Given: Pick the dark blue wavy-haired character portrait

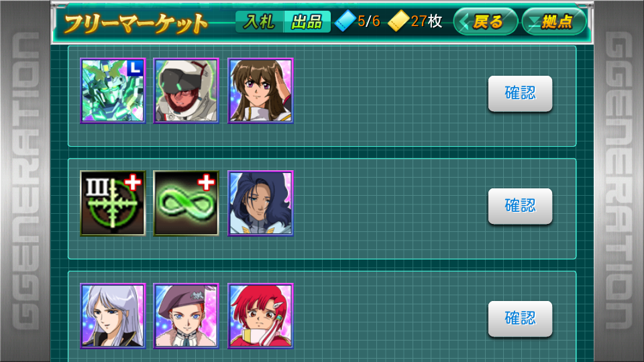Looking at the screenshot, I should (260, 204).
